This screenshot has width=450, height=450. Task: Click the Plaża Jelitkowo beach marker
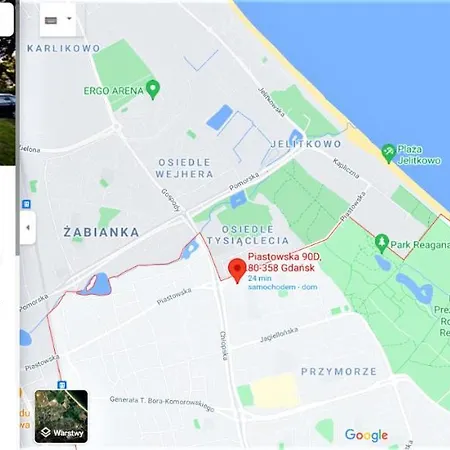[388, 153]
